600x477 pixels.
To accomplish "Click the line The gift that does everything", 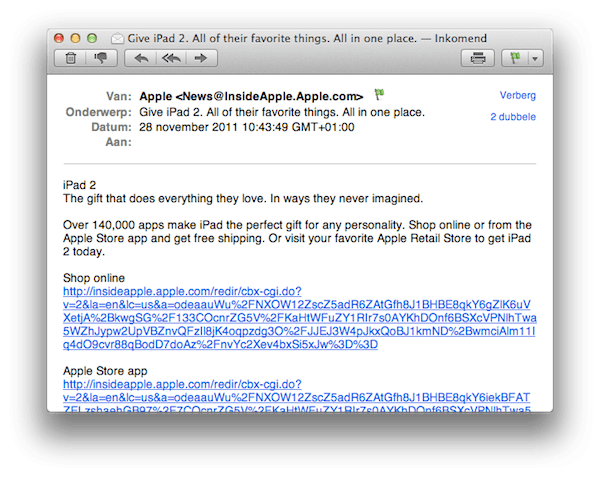I will click(x=243, y=199).
